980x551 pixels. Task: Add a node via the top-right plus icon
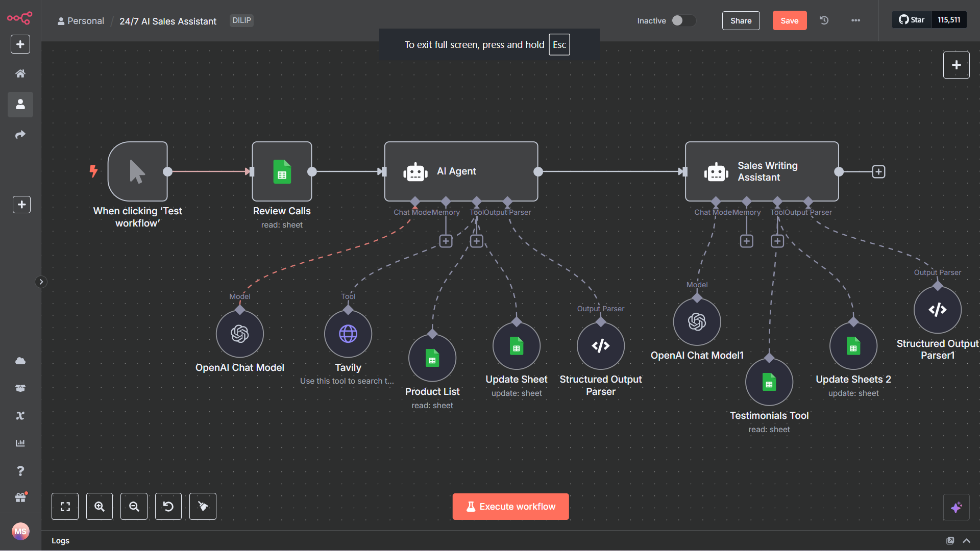[x=957, y=65]
